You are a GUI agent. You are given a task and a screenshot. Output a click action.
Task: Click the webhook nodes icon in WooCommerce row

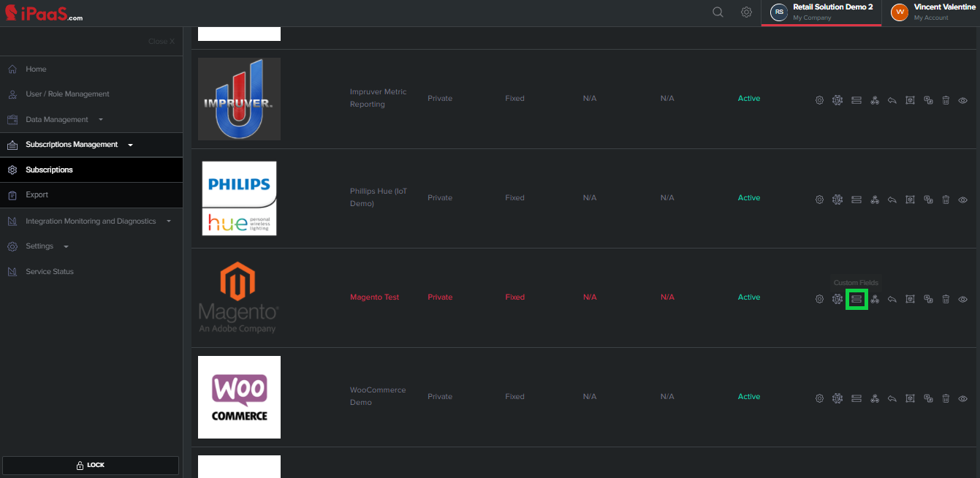875,398
